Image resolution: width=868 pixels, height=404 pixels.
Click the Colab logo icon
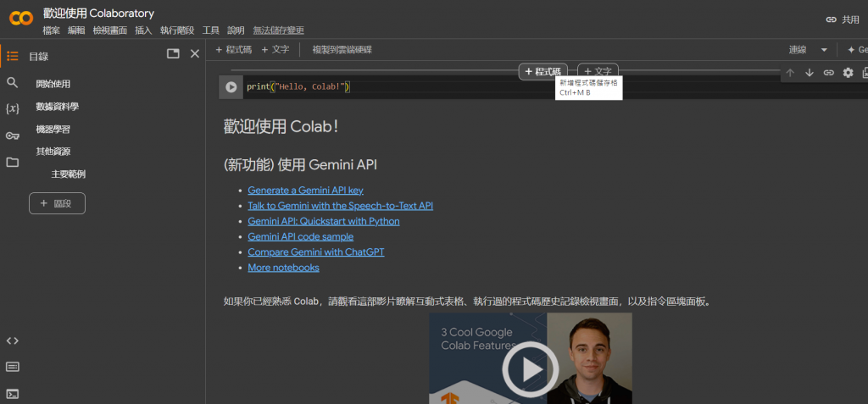coord(21,19)
